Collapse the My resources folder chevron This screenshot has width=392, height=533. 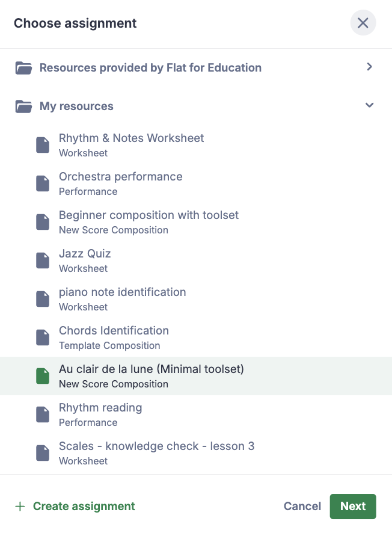pos(370,105)
